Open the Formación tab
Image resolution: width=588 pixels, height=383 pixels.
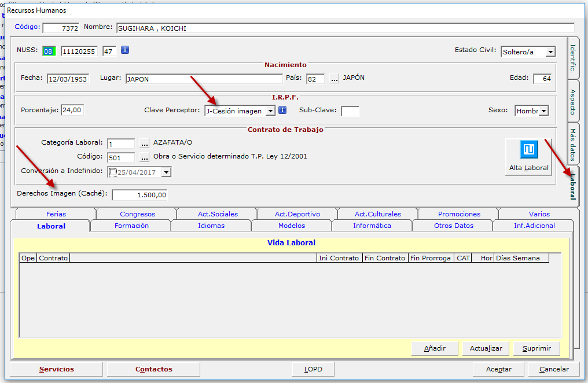[131, 226]
